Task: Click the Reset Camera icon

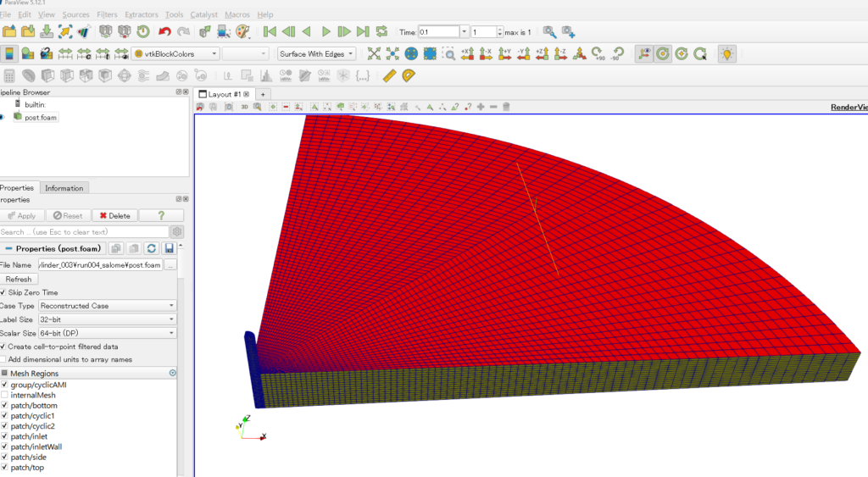Action: click(374, 53)
